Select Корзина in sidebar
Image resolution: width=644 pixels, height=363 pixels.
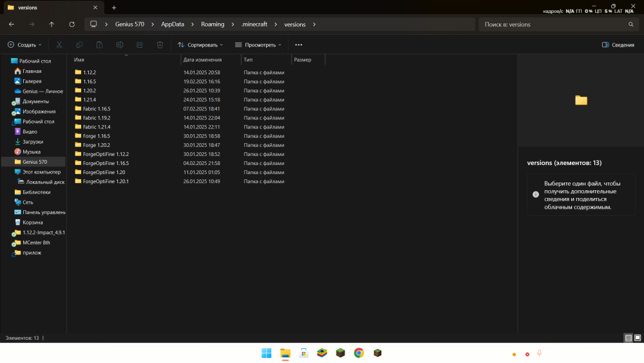pyautogui.click(x=32, y=222)
